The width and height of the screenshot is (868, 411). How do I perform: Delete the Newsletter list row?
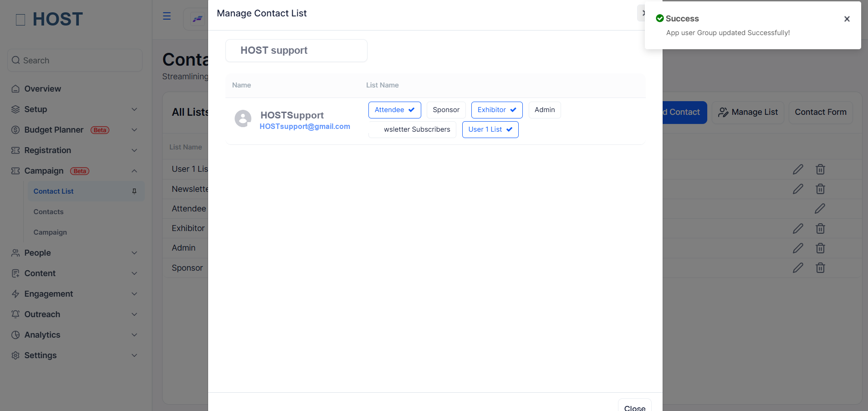point(820,189)
